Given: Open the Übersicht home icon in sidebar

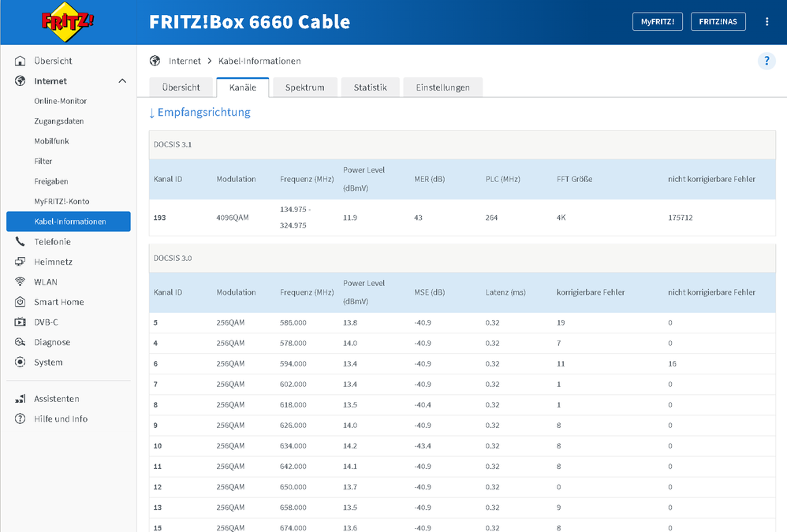Looking at the screenshot, I should point(21,61).
